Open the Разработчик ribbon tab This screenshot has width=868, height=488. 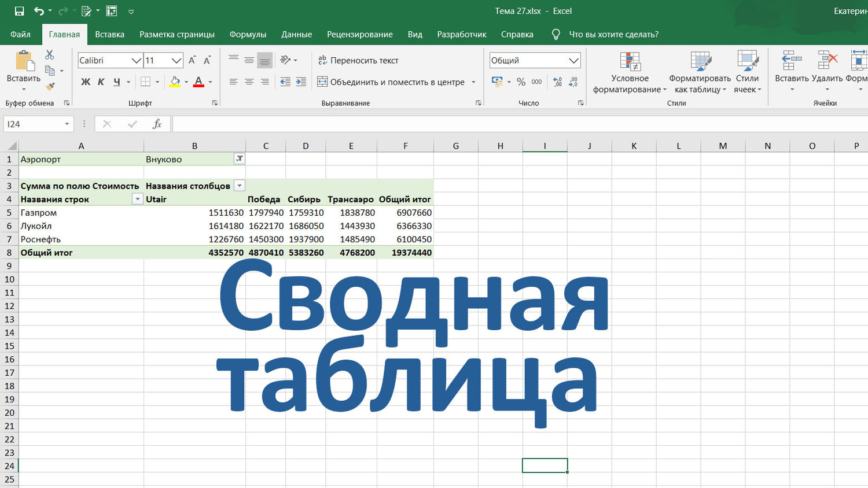click(x=462, y=34)
